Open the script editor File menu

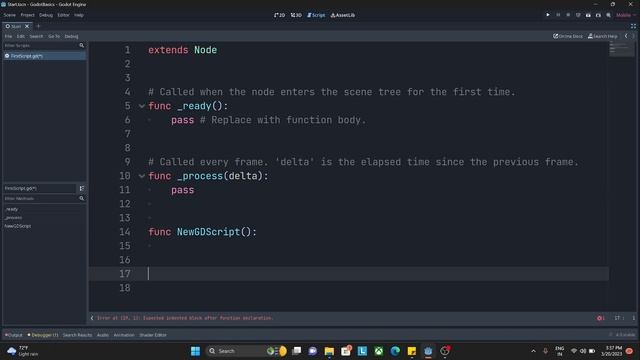click(8, 36)
